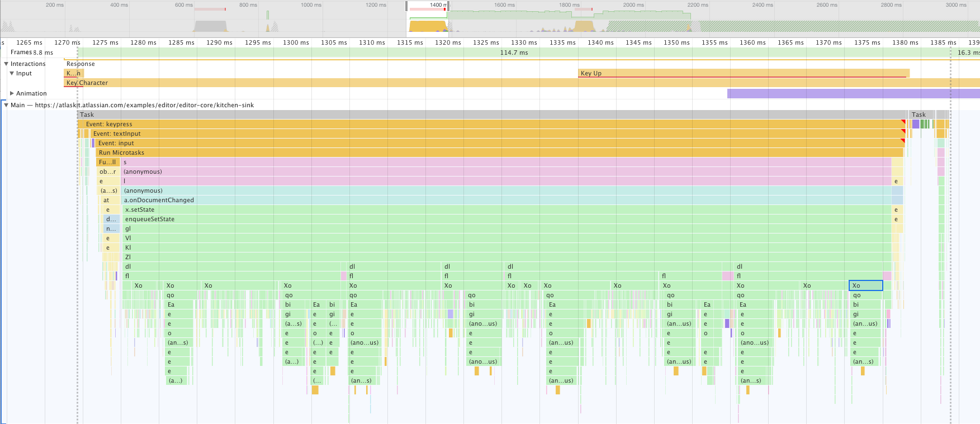980x424 pixels.
Task: Select the Event: keypress bar
Action: (x=447, y=124)
